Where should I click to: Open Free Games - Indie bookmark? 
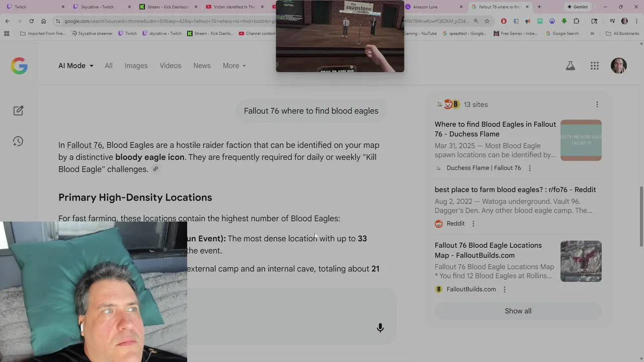click(516, 34)
